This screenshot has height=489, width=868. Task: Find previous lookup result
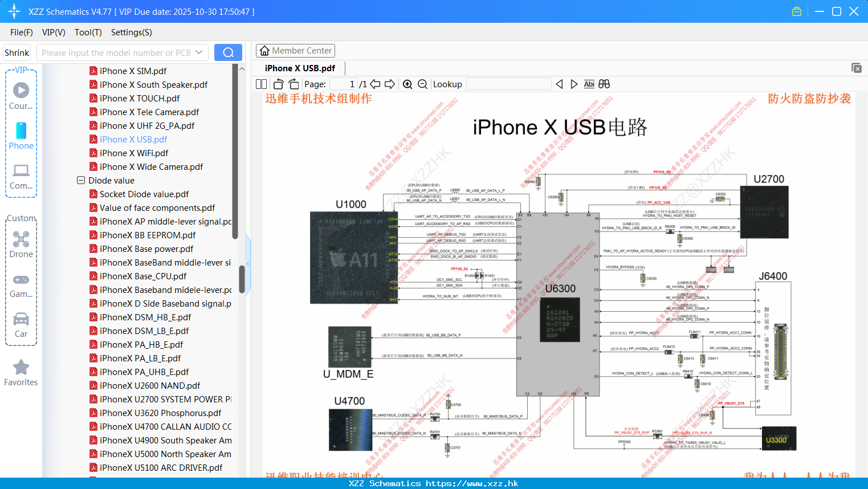point(559,84)
